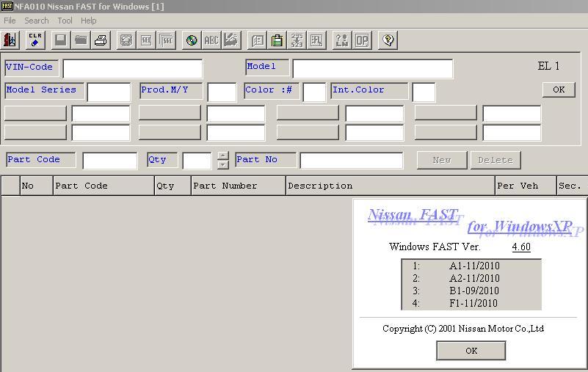The width and height of the screenshot is (588, 372).
Task: Click the OK button beside Int.Color
Action: [559, 90]
